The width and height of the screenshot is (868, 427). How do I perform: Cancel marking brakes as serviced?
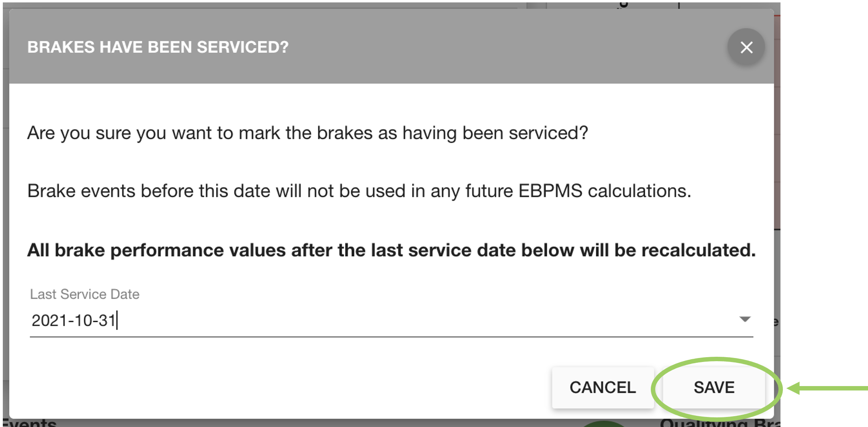tap(603, 388)
